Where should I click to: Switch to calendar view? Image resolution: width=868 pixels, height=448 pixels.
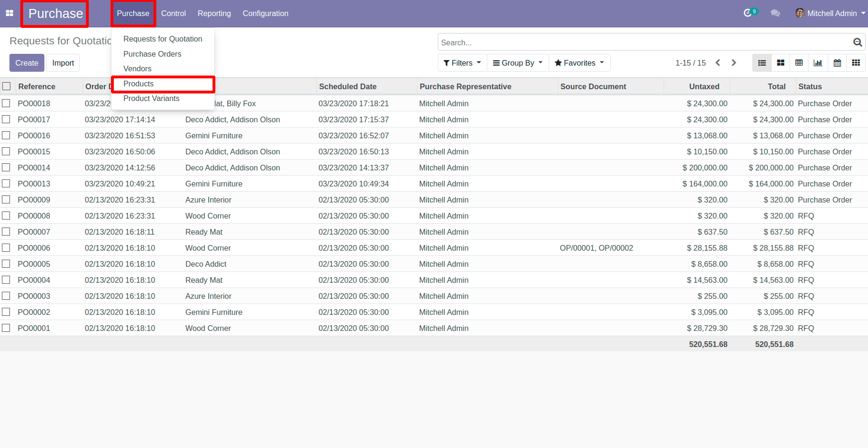coord(837,63)
